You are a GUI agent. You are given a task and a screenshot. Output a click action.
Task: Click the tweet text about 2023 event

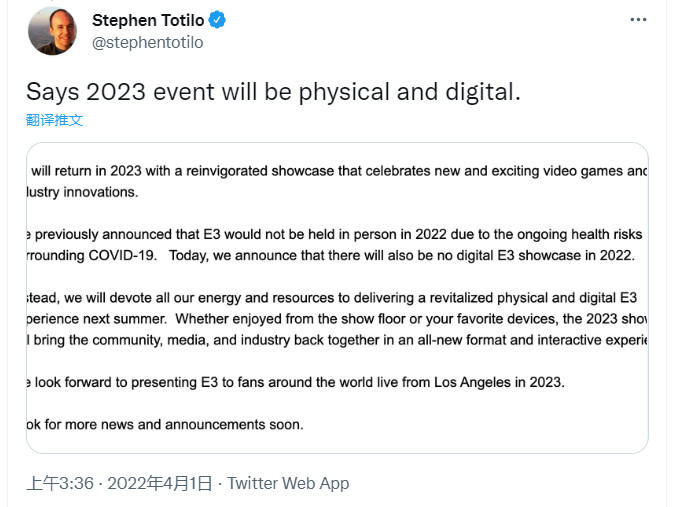coord(273,92)
